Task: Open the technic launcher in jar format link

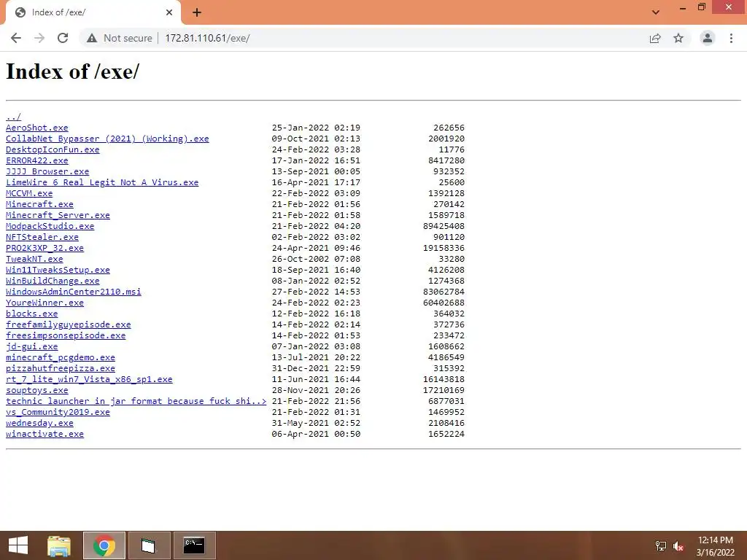Action: coord(136,402)
